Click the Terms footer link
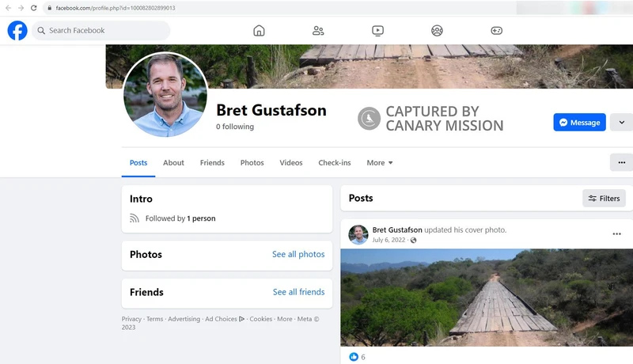 click(154, 319)
